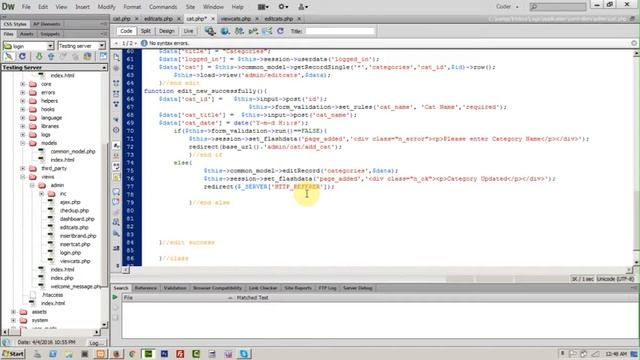The width and height of the screenshot is (640, 360).
Task: Click the Title input field
Action: (340, 31)
